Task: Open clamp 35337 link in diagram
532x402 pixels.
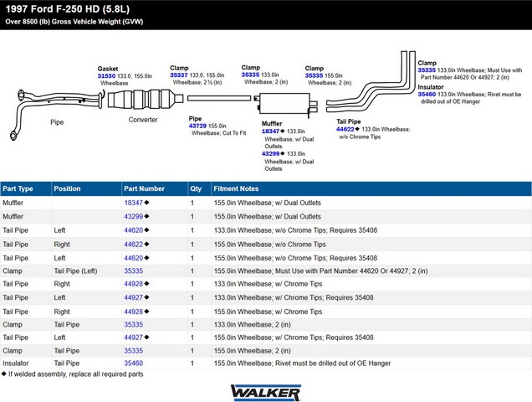Action: pos(178,75)
